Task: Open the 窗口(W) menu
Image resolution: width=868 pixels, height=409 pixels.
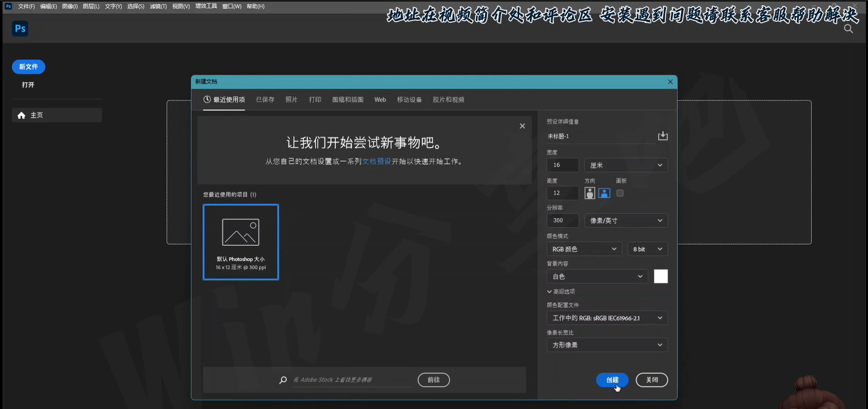Action: 232,6
